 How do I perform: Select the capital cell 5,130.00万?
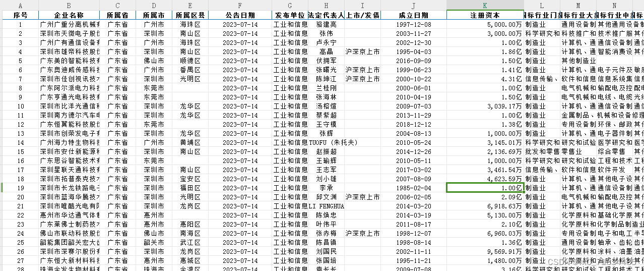tap(485, 215)
